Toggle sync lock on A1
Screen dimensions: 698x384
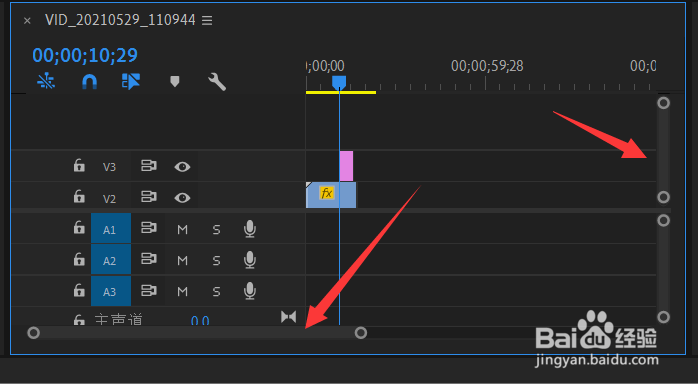point(149,228)
